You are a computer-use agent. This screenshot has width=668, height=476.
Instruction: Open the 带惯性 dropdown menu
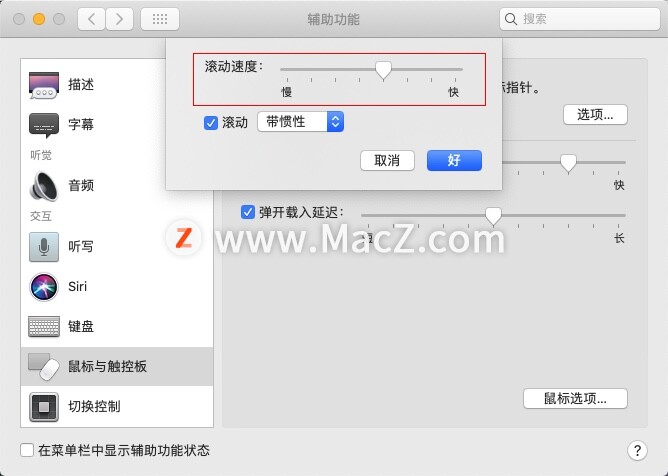click(300, 122)
